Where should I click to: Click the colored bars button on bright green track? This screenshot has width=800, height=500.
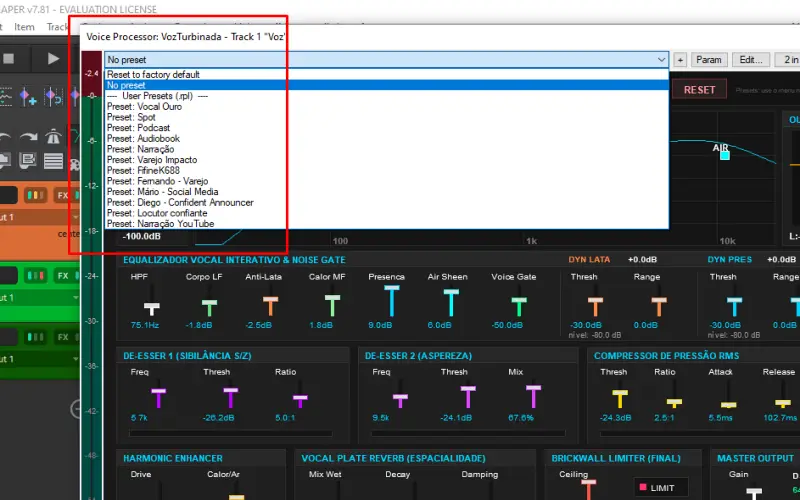pos(35,276)
